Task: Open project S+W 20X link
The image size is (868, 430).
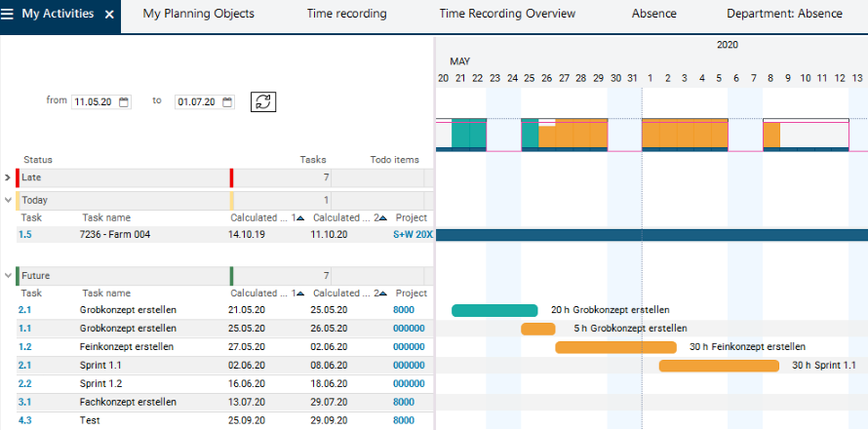Action: (x=413, y=235)
